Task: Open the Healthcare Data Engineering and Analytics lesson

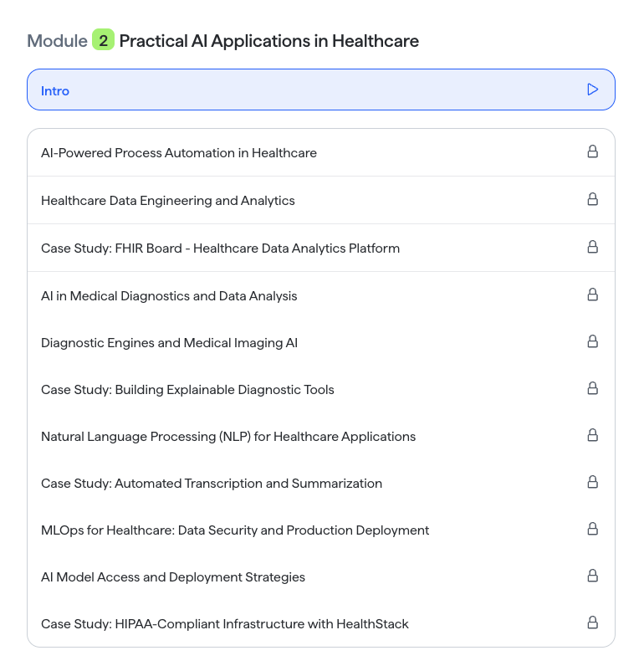Action: pos(321,200)
